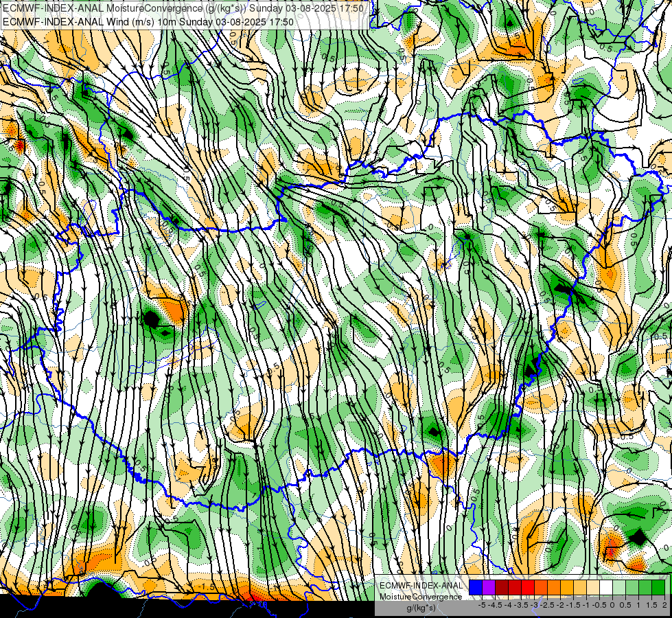Image resolution: width=672 pixels, height=618 pixels.
Task: Pick the light orange swatch between -1.5 and -1
Action: tap(580, 588)
